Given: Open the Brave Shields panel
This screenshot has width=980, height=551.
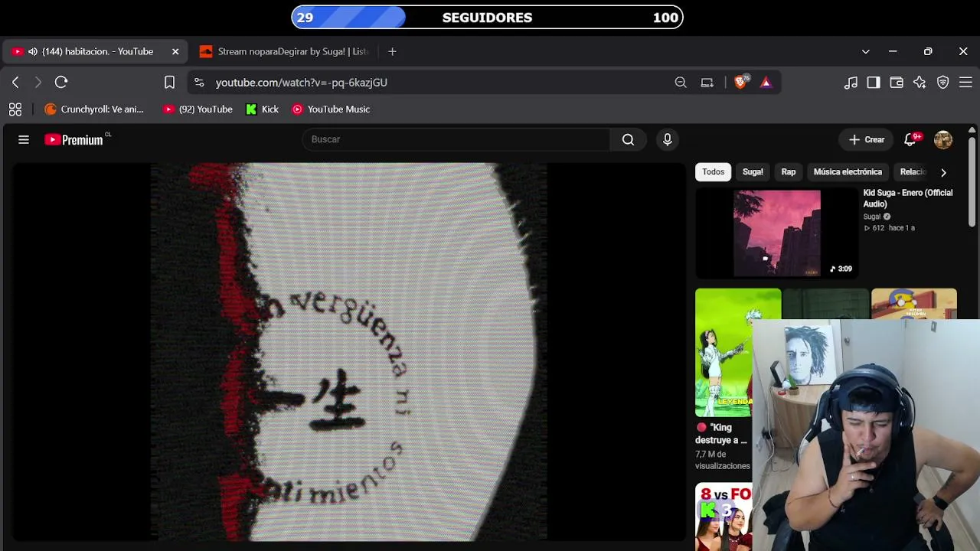Looking at the screenshot, I should coord(741,82).
